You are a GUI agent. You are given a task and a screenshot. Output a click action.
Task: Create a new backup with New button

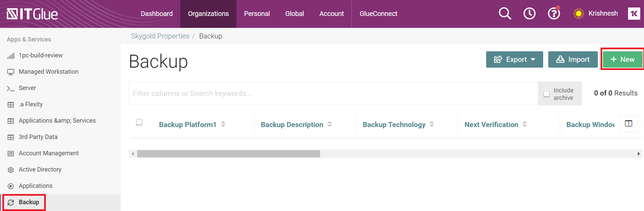click(623, 59)
